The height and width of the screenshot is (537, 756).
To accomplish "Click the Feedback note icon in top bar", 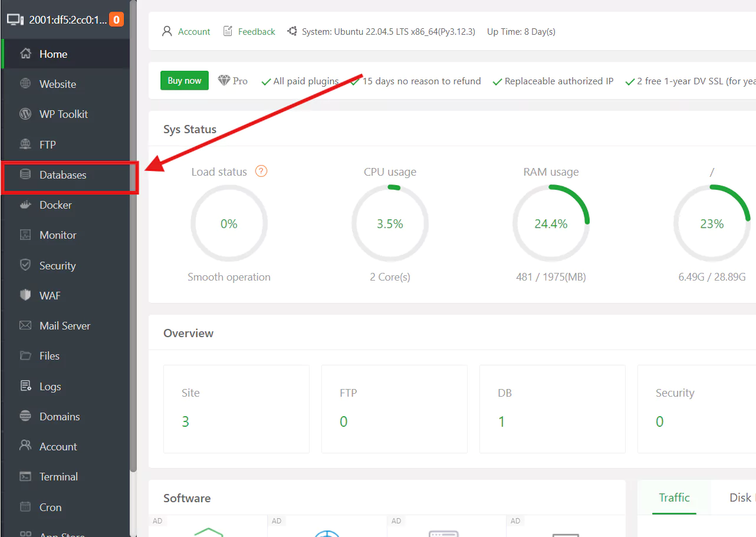I will (x=228, y=31).
